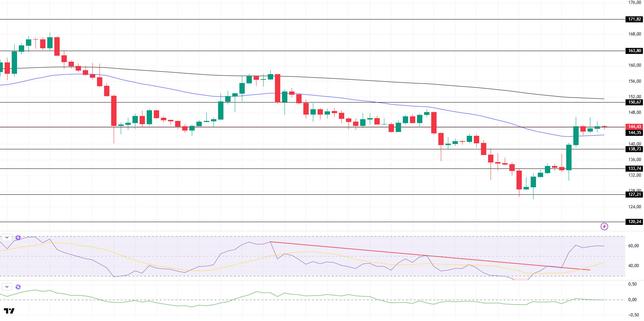
Task: Click the 148,00 price axis value
Action: click(x=634, y=112)
